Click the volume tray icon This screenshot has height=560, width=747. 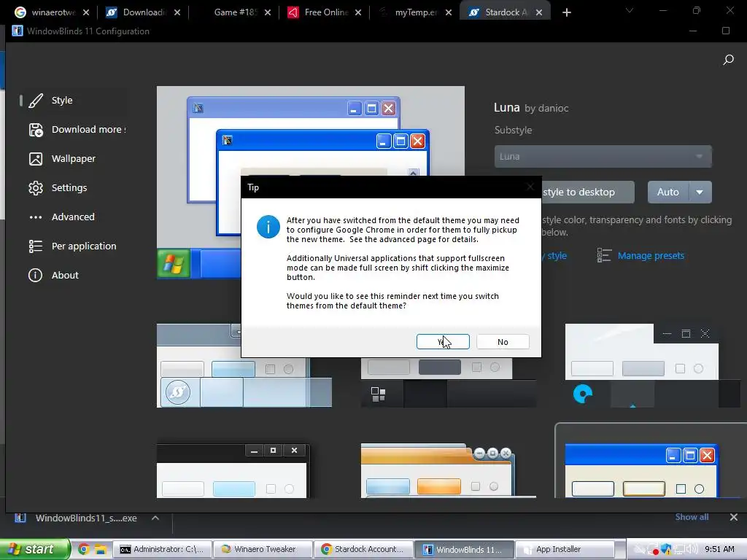(x=692, y=550)
